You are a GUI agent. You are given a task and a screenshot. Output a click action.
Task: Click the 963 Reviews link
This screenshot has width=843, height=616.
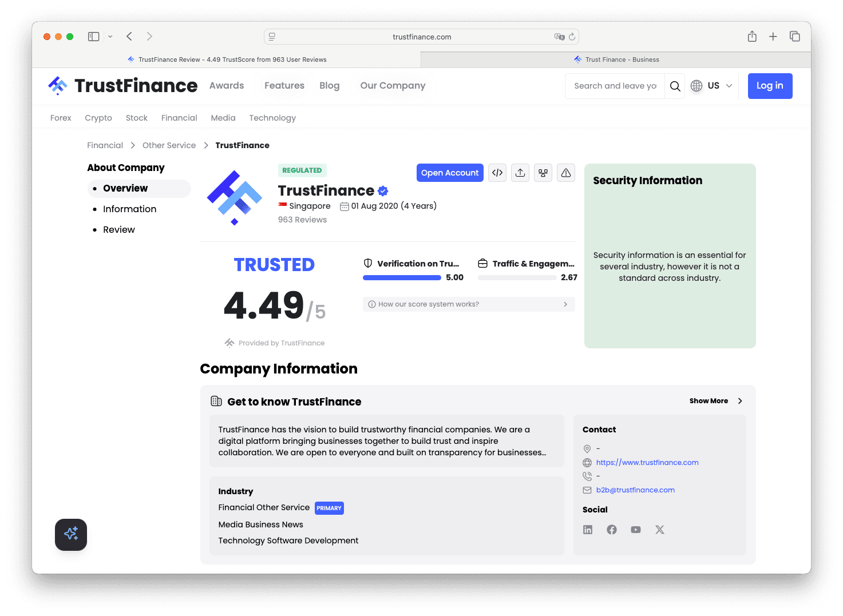tap(302, 220)
